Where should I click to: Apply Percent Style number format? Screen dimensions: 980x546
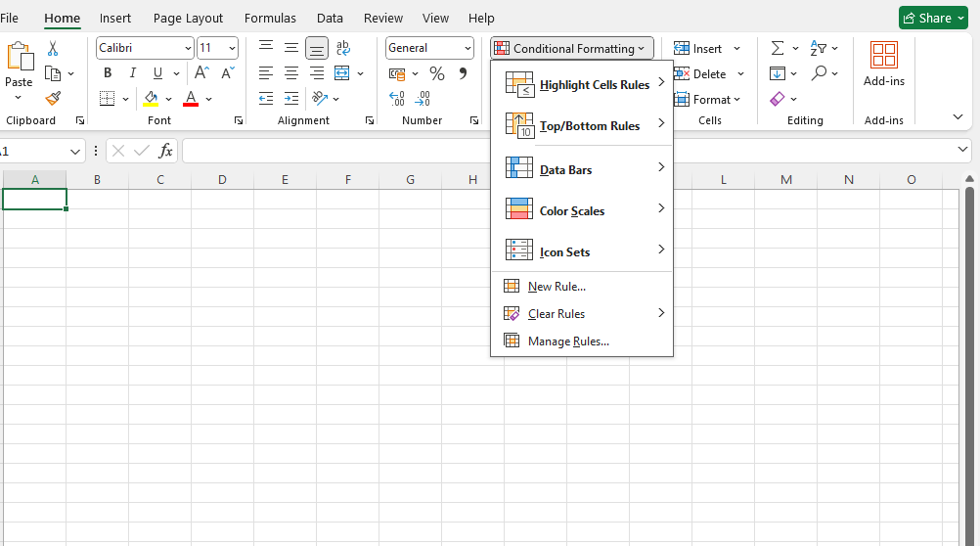tap(436, 73)
